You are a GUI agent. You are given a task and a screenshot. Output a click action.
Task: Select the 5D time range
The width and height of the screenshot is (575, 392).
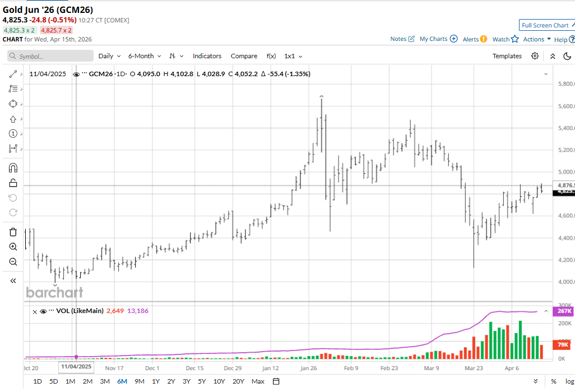click(x=54, y=381)
